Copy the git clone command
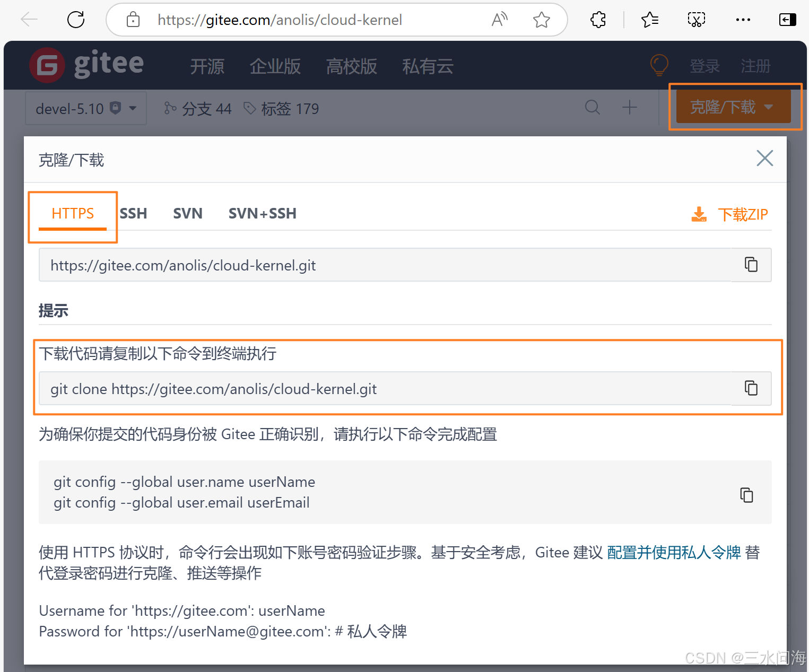The image size is (809, 672). (x=751, y=388)
